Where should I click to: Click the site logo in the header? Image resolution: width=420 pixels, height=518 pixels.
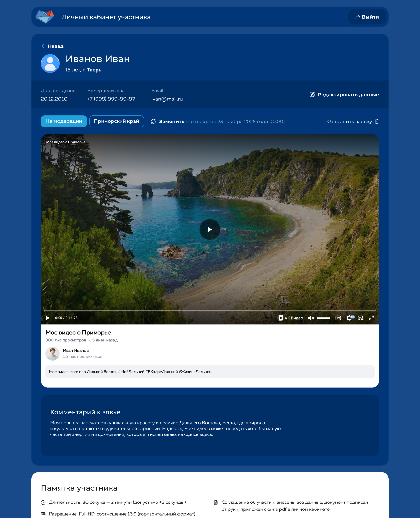[45, 17]
